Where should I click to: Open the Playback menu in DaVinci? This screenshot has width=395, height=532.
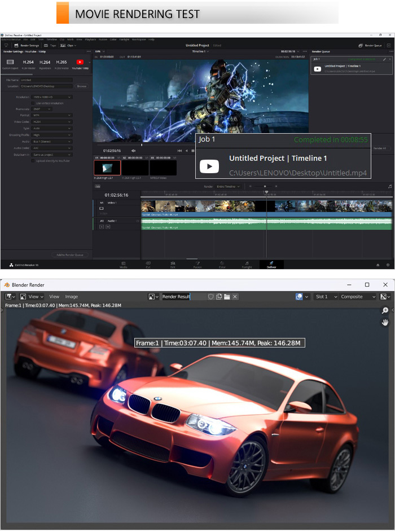tap(90, 39)
